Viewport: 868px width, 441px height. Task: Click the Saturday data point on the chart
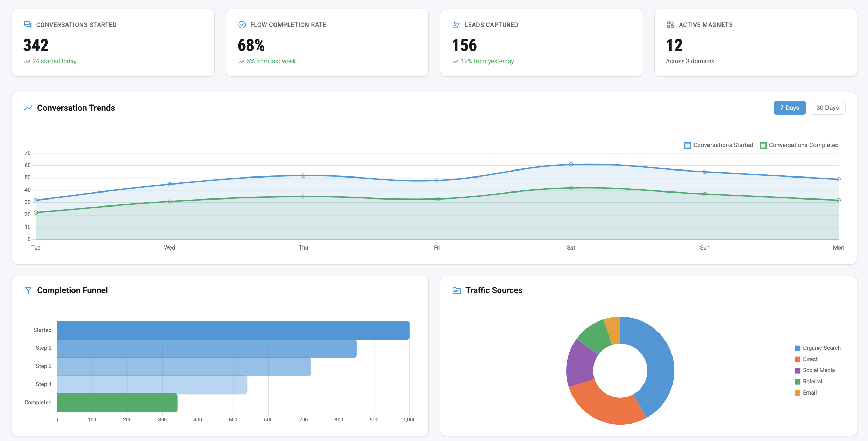pos(570,164)
